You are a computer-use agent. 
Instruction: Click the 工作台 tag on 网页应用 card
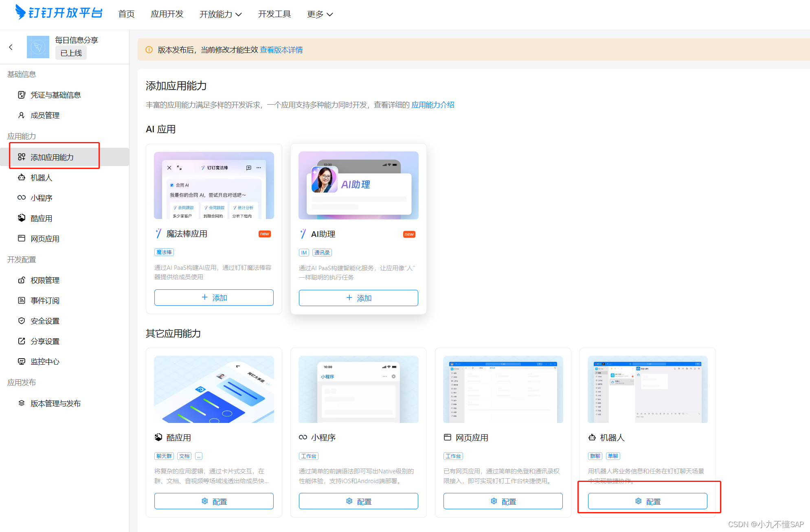pos(453,456)
